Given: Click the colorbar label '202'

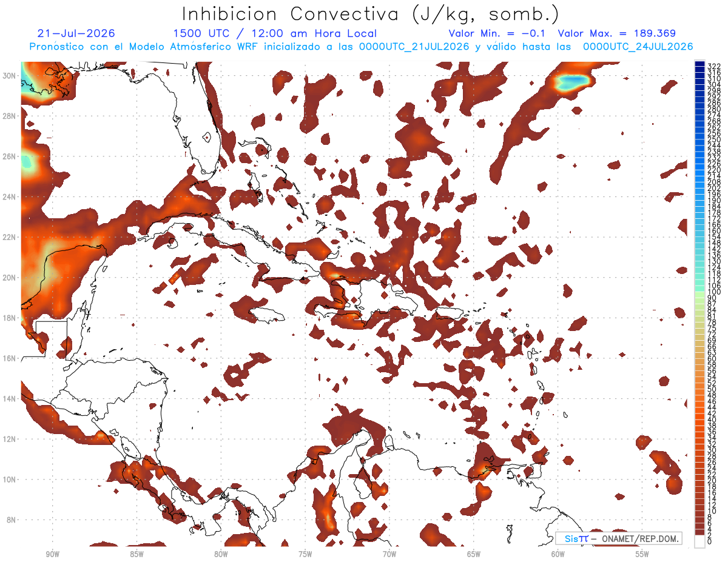Looking at the screenshot, I should pos(714,189).
